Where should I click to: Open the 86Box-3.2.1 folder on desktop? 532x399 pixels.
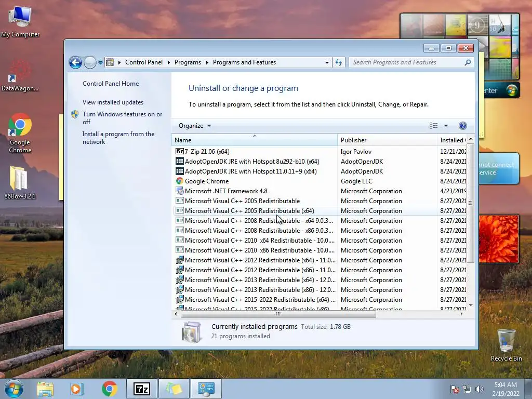20,182
